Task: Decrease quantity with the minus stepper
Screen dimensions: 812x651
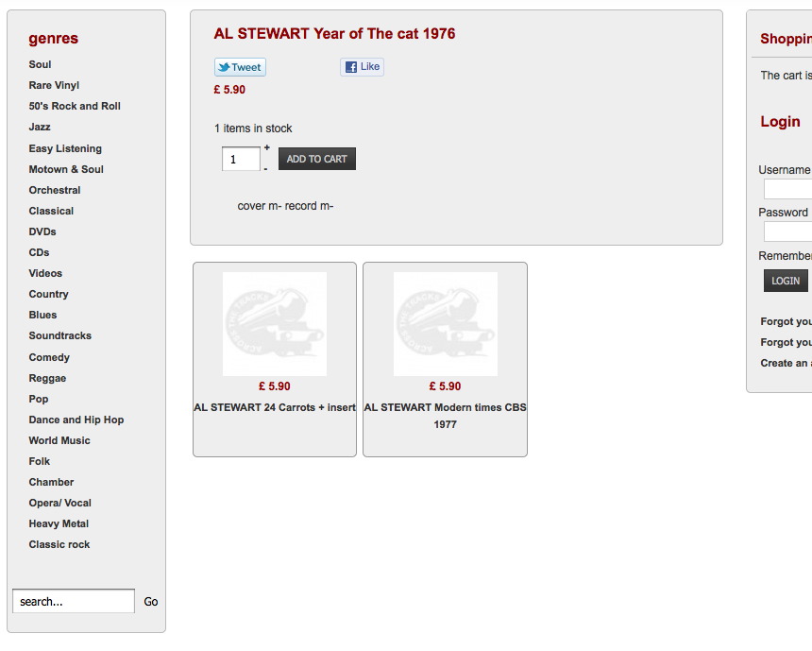Action: pos(266,169)
